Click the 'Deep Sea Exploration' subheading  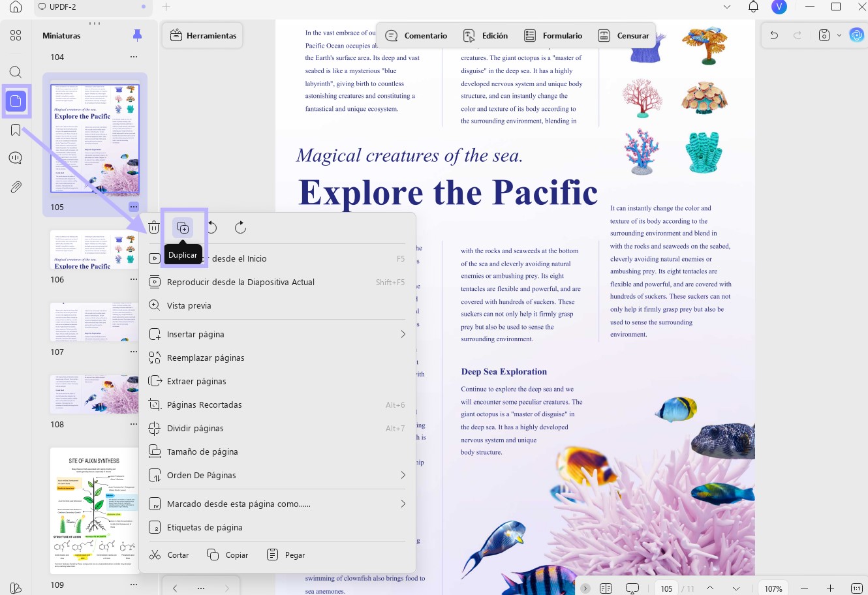[504, 372]
